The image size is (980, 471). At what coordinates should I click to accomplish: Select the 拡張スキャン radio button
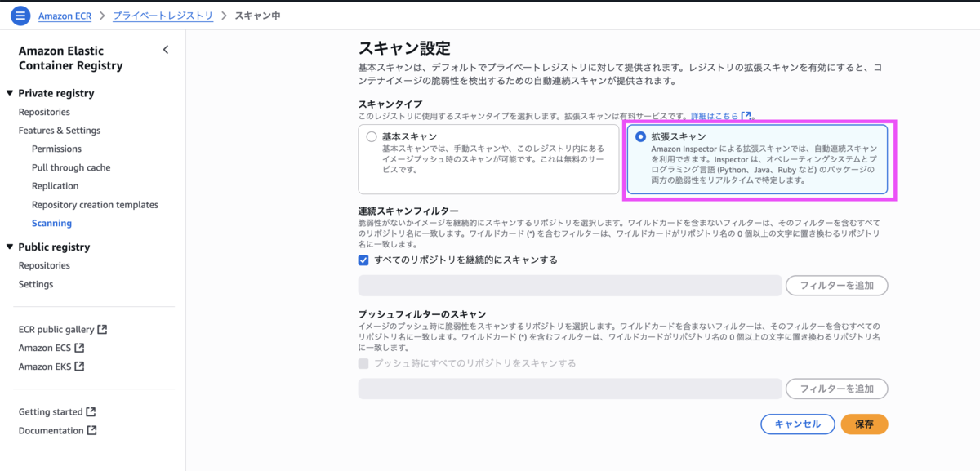[641, 137]
